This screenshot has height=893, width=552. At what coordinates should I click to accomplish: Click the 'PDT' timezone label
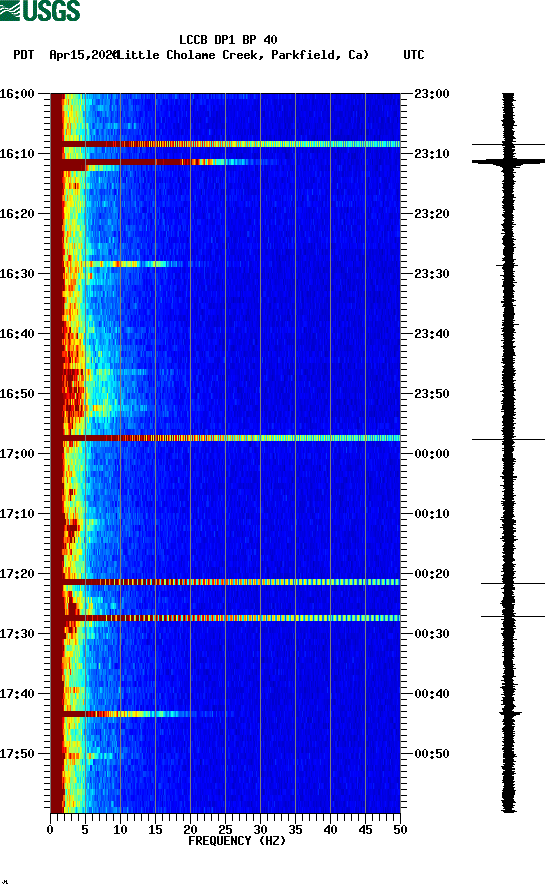[x=23, y=55]
